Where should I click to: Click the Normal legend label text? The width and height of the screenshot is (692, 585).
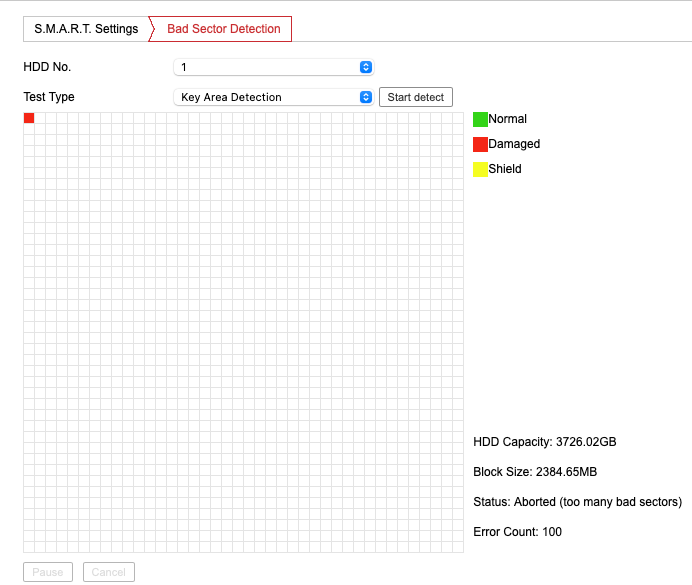[507, 119]
